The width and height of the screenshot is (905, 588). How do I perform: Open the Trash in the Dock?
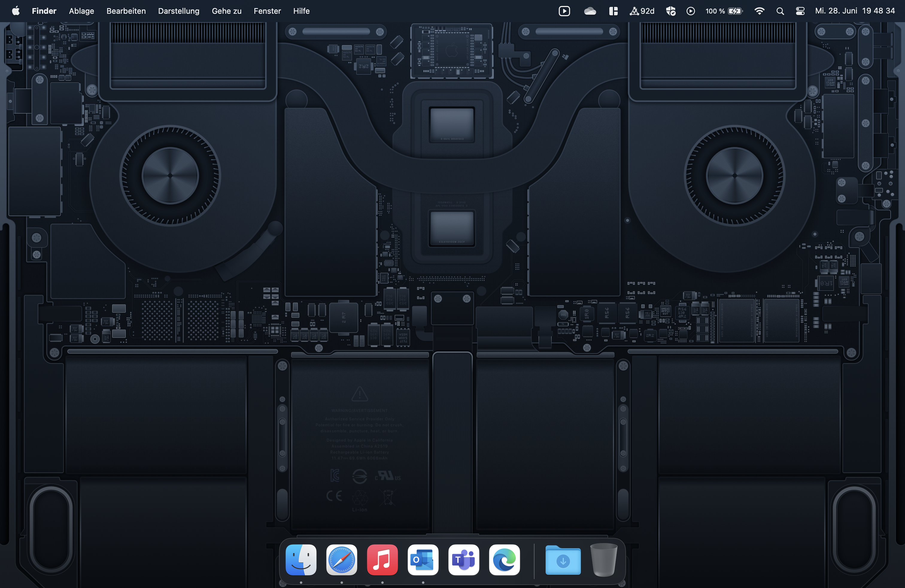tap(603, 560)
